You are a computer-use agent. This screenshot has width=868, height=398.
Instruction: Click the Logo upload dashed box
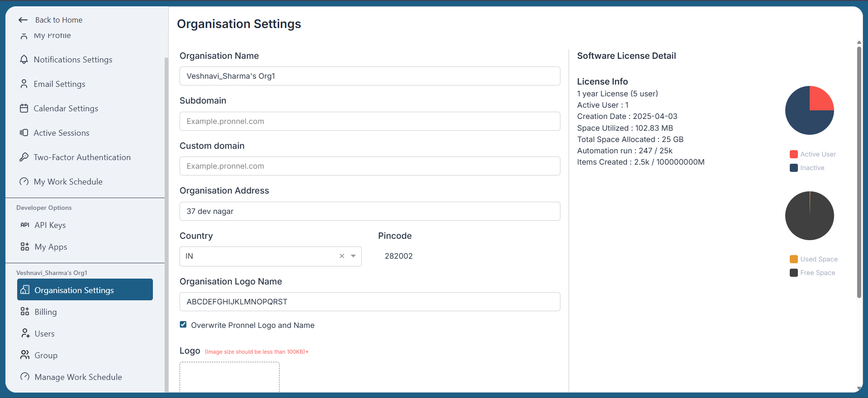tap(229, 377)
